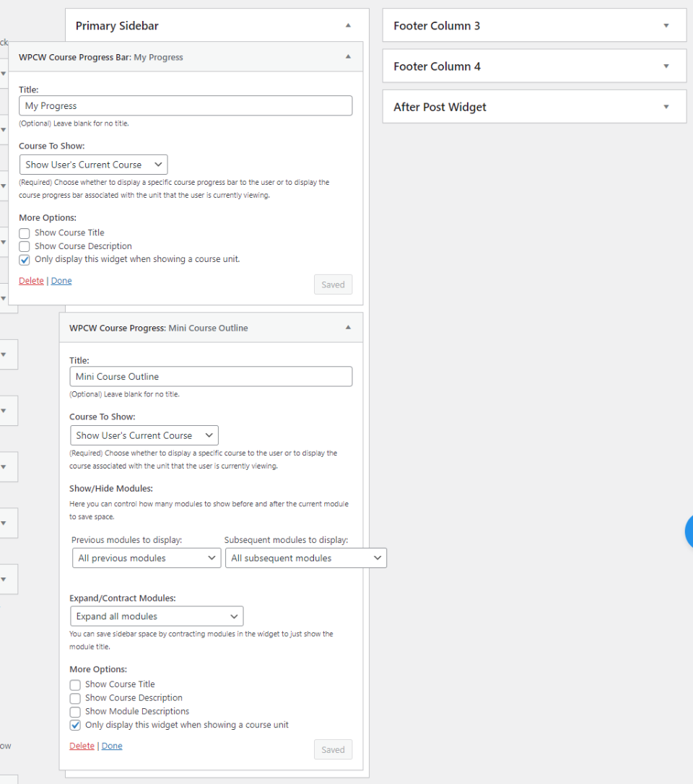Open Previous modules to display dropdown
This screenshot has height=784, width=693.
147,558
